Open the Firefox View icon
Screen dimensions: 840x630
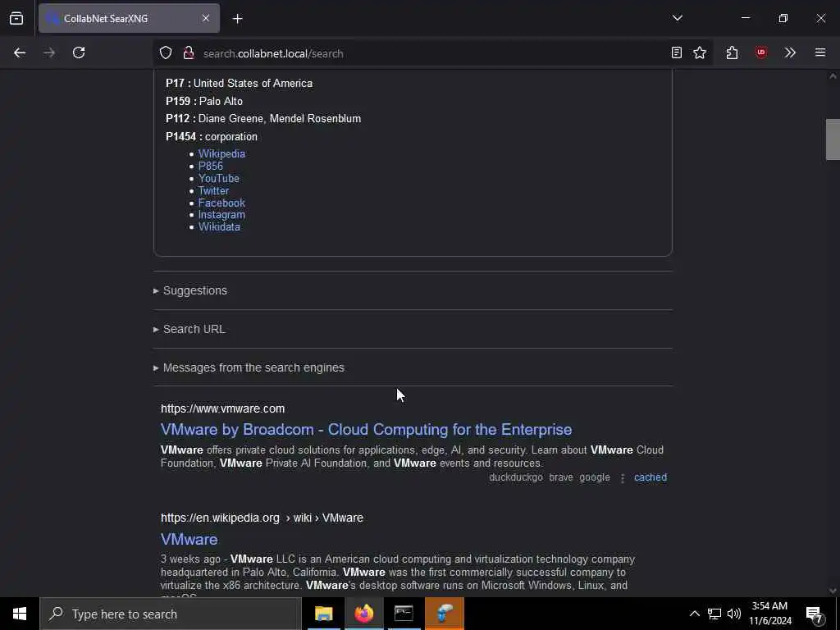(16, 18)
